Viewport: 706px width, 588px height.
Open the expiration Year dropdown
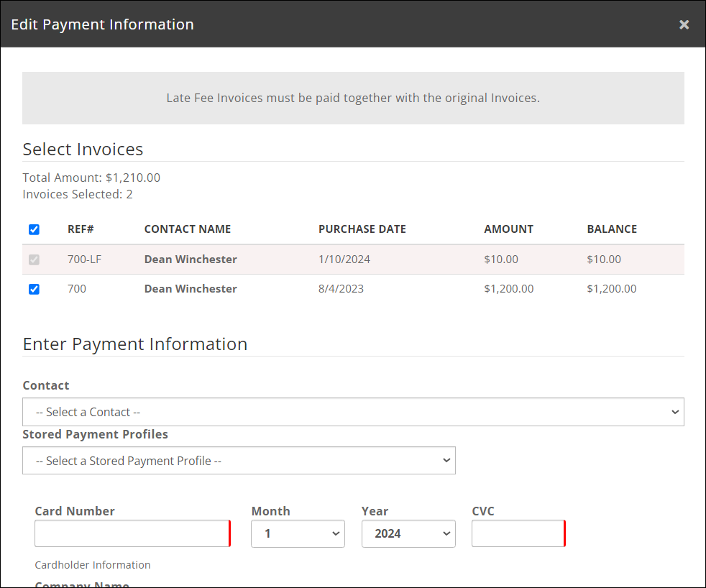click(x=408, y=533)
